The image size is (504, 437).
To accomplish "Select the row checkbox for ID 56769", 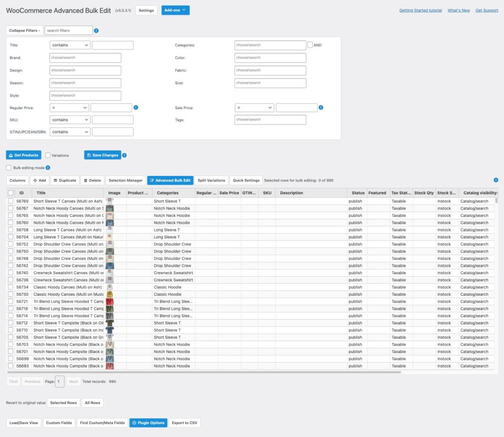I will click(x=10, y=201).
